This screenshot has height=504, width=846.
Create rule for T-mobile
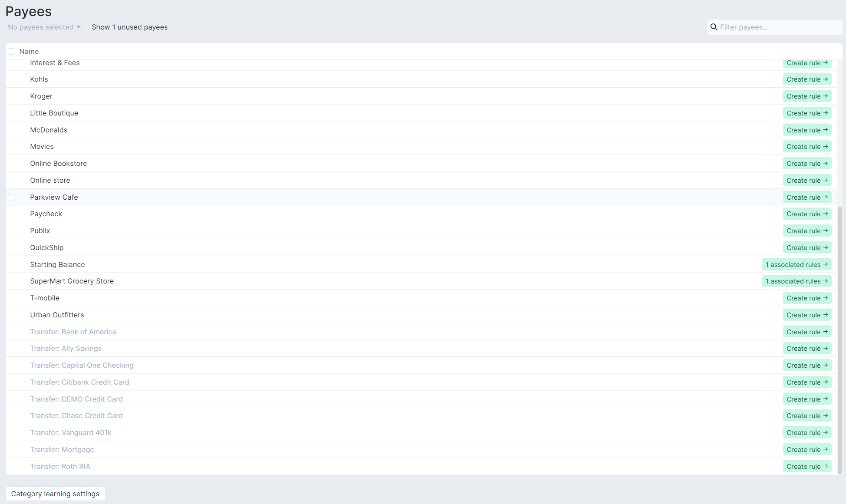[806, 298]
